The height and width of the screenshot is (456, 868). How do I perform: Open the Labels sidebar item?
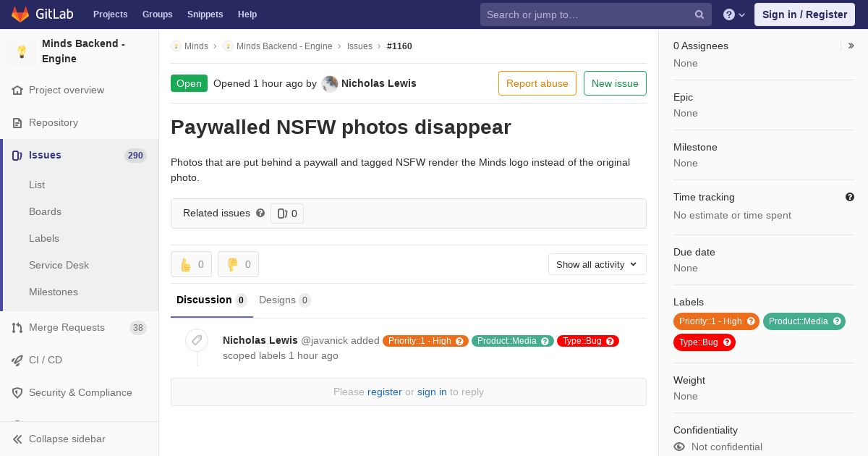point(44,239)
